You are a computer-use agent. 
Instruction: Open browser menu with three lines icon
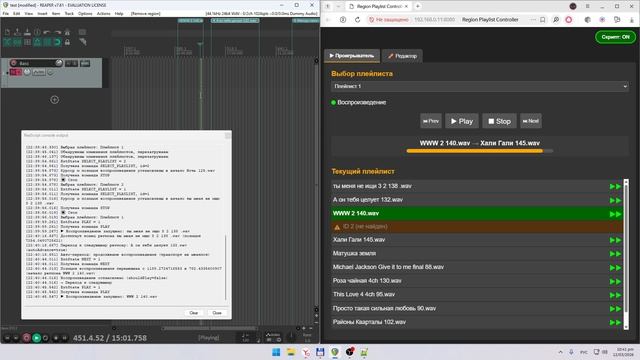(587, 6)
